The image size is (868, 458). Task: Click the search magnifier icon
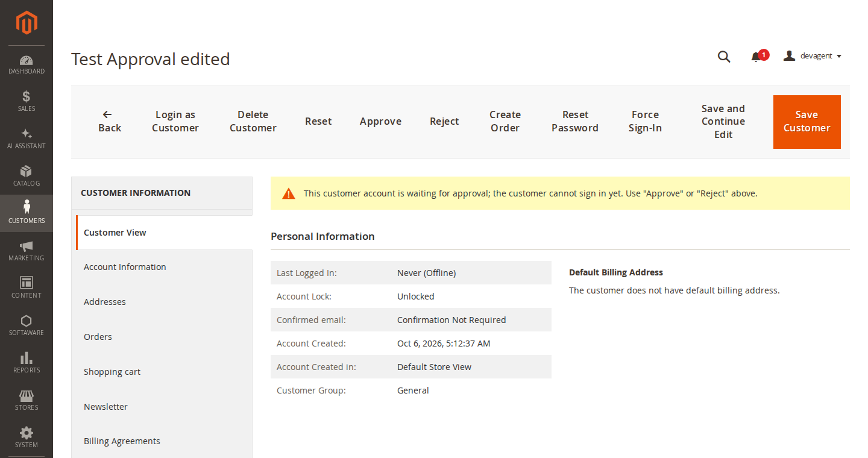(x=724, y=57)
